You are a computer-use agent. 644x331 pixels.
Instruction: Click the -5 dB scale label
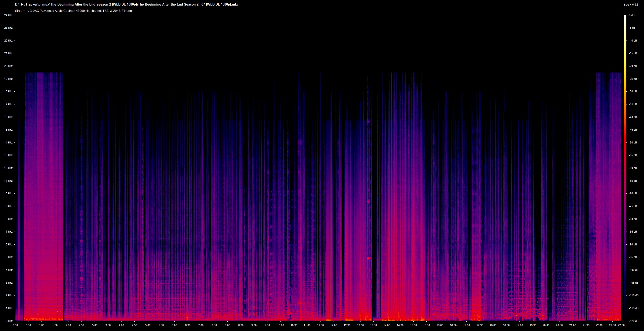[632, 28]
